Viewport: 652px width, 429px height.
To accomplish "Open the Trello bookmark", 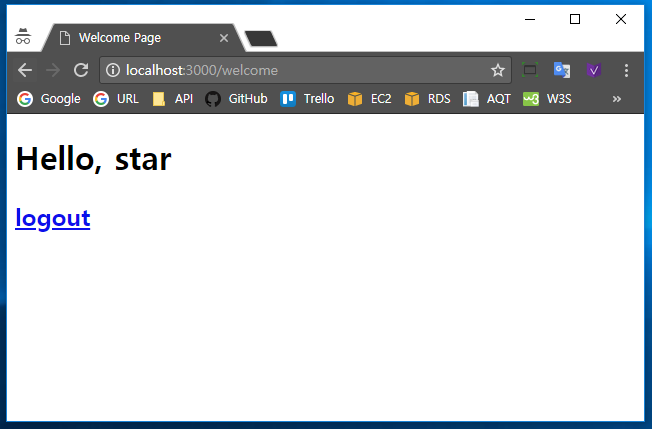I will coord(307,99).
